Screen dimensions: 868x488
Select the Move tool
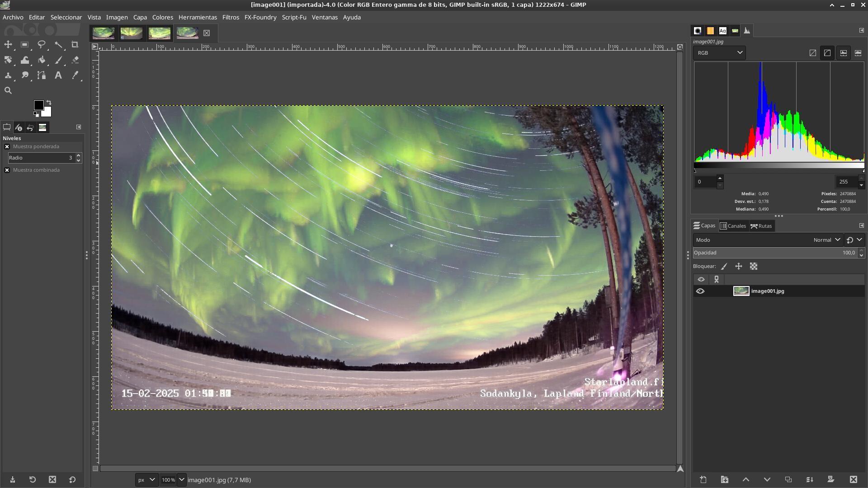8,45
